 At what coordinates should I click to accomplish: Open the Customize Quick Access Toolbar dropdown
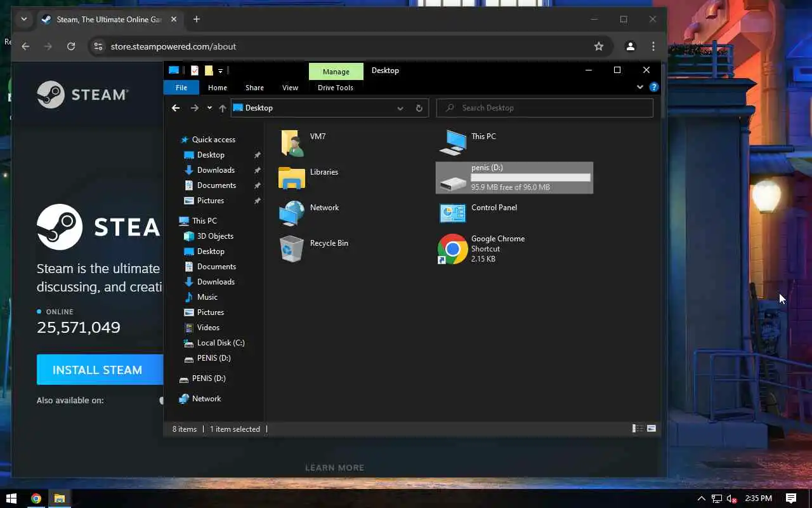pos(220,70)
